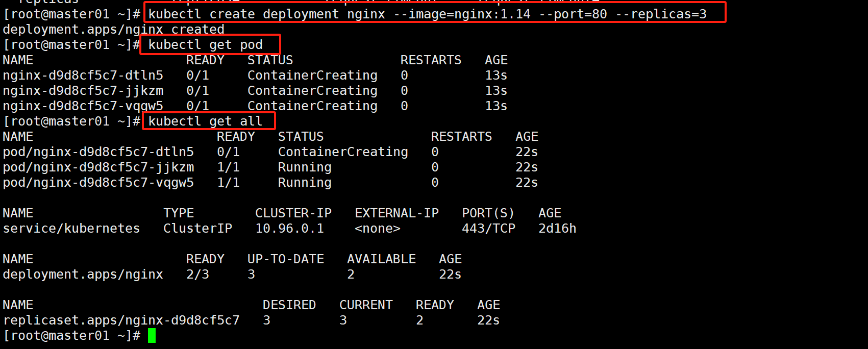Click the 'ClusterIP' service type value
Screen dimensions: 868x349
coord(197,229)
